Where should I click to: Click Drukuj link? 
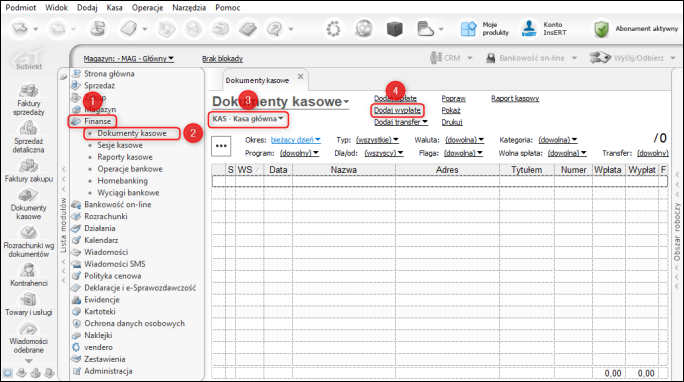coord(452,122)
